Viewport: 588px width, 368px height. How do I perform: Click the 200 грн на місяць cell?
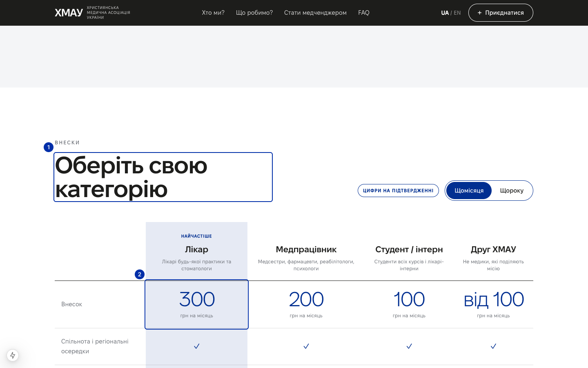coord(306,304)
